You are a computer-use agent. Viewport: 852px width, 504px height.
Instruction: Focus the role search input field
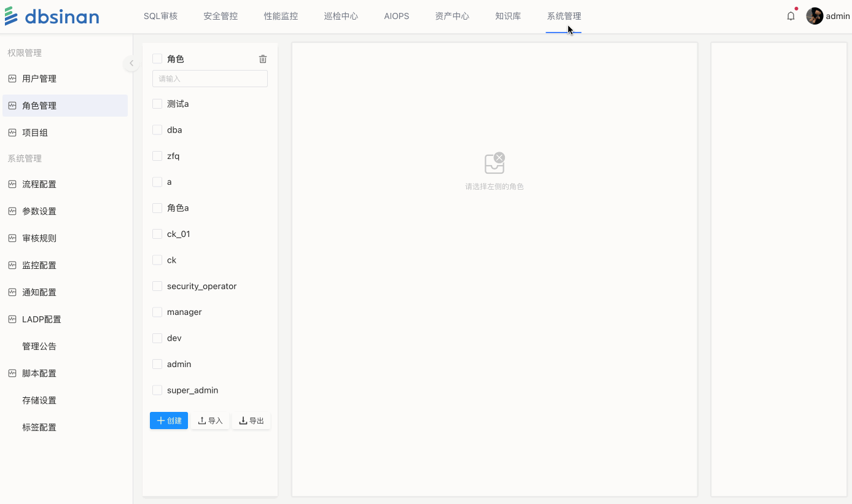(x=209, y=79)
